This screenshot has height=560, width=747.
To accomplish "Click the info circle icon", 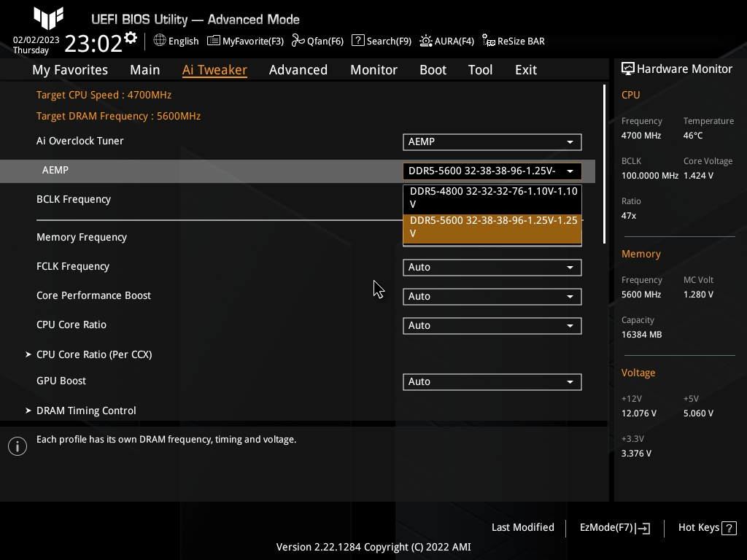I will click(x=18, y=446).
